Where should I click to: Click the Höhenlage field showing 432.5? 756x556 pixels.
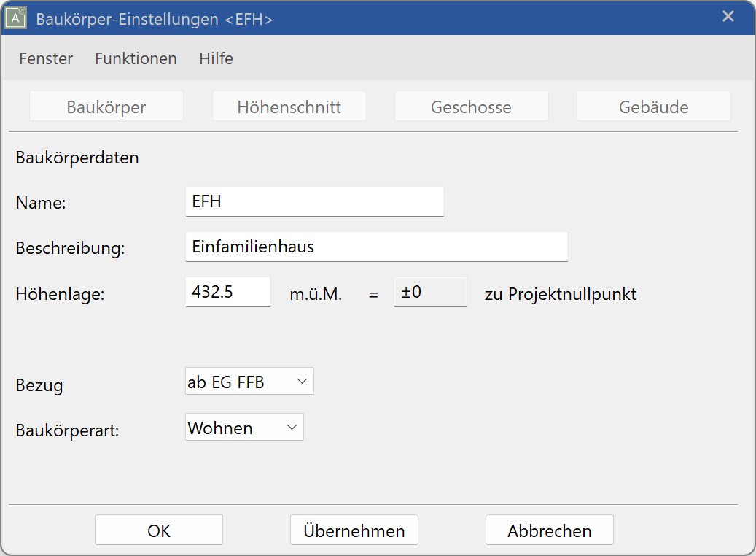[x=227, y=293]
